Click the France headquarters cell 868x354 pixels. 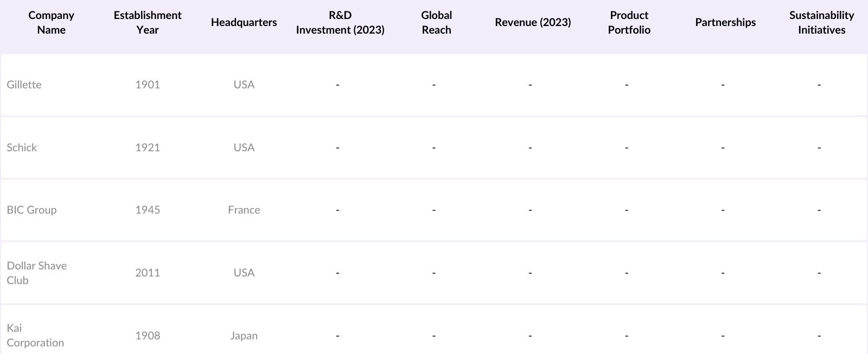[x=244, y=210]
